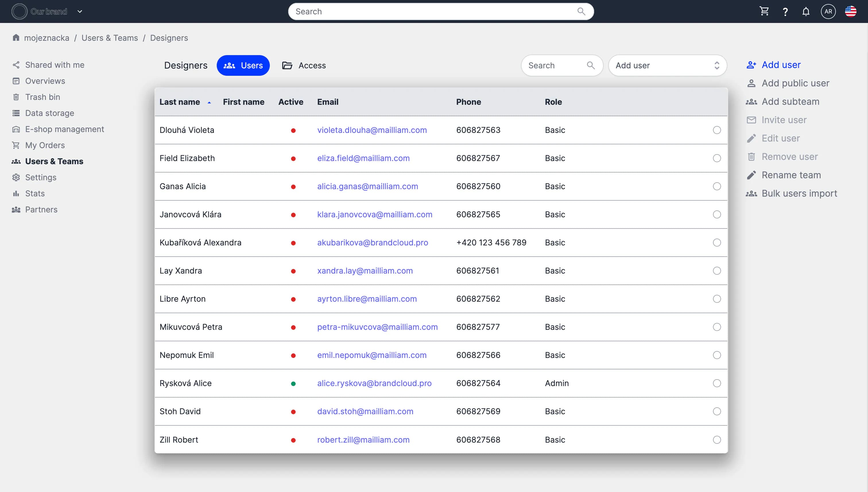Click magnifier icon in top search bar

tap(581, 11)
